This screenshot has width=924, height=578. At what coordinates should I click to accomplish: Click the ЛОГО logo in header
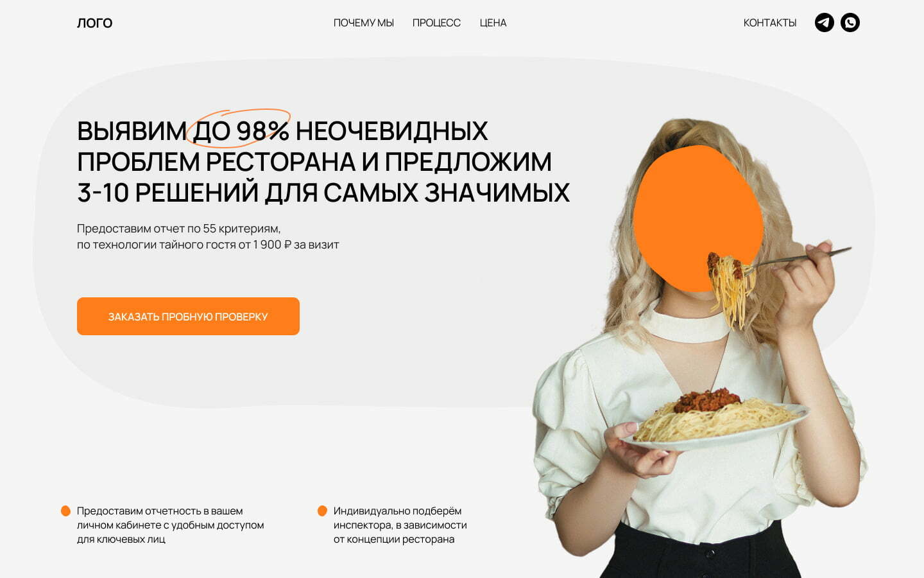tap(94, 23)
